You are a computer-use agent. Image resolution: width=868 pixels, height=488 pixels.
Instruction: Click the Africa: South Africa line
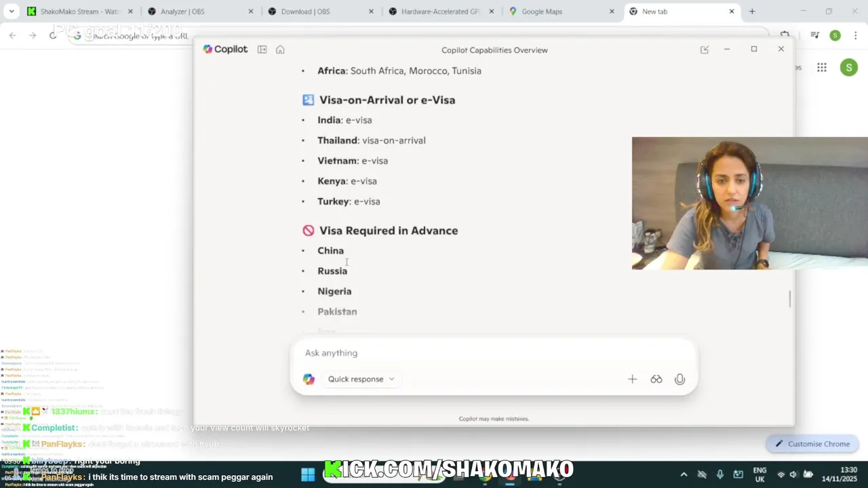pyautogui.click(x=399, y=70)
